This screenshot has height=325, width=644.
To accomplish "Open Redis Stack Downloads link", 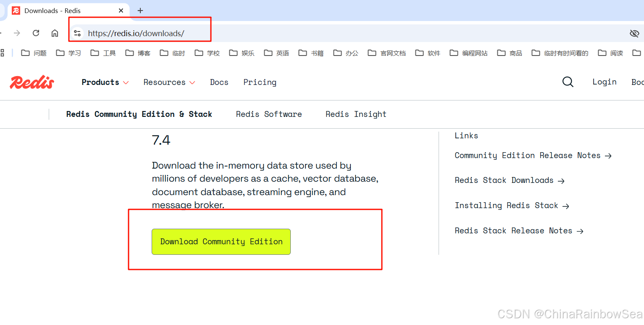I will click(x=510, y=180).
